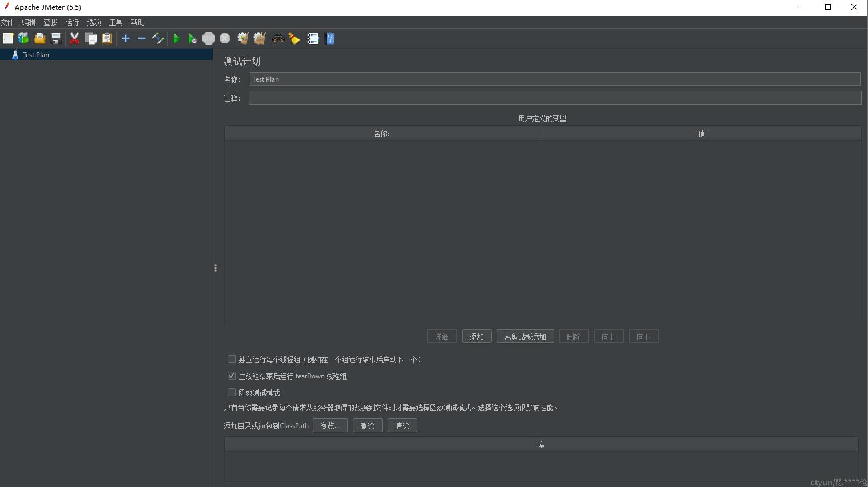Open the function helper list icon
Screen dimensions: 868x487
[313, 38]
